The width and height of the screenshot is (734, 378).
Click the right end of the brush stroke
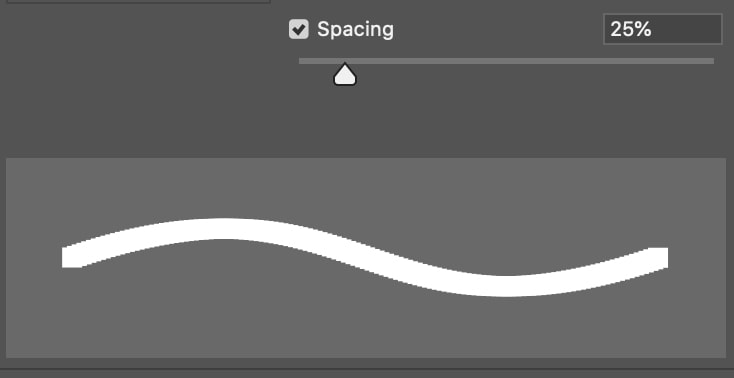pyautogui.click(x=658, y=258)
